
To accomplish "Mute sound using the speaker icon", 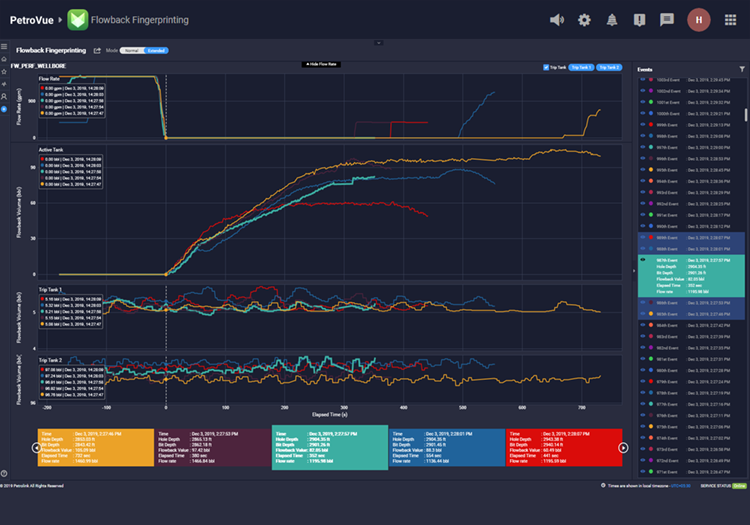I will click(557, 20).
